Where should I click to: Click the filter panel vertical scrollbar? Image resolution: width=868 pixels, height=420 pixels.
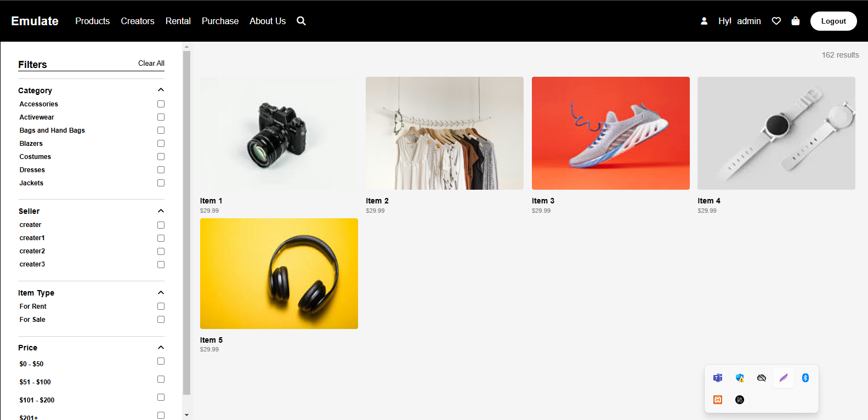coord(186,219)
